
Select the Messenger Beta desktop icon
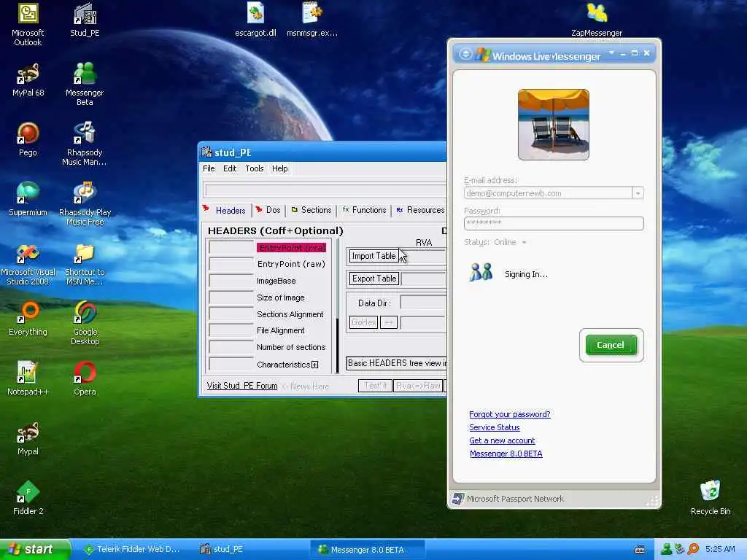point(85,85)
